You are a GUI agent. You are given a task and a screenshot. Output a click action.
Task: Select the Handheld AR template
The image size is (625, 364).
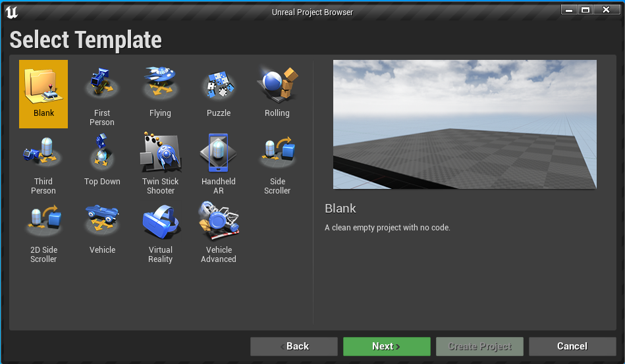pyautogui.click(x=219, y=163)
